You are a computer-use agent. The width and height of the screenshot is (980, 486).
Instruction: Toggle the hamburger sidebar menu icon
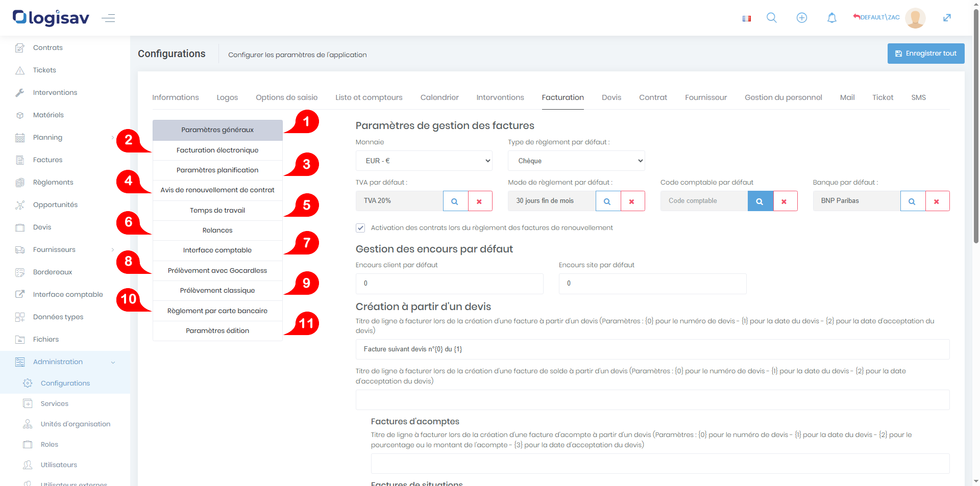point(108,18)
